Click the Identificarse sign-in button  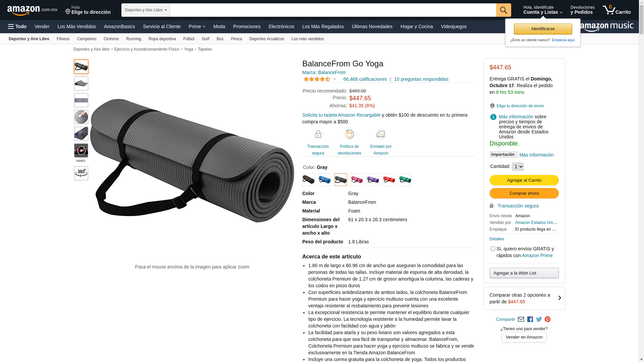pyautogui.click(x=543, y=29)
